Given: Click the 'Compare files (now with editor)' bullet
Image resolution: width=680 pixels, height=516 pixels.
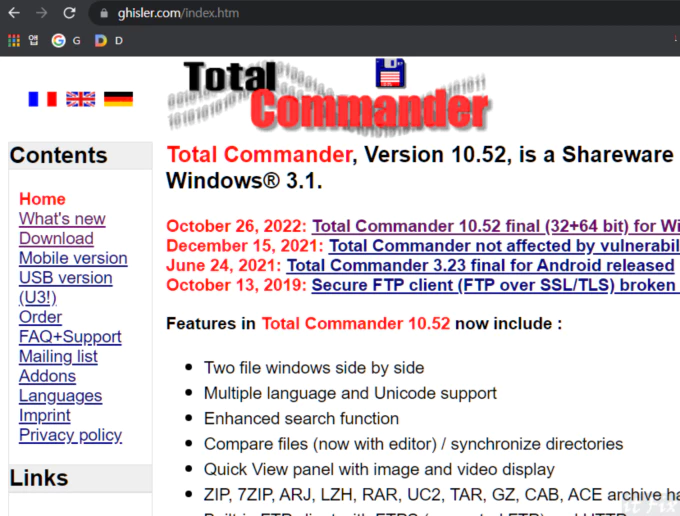Looking at the screenshot, I should 413,444.
